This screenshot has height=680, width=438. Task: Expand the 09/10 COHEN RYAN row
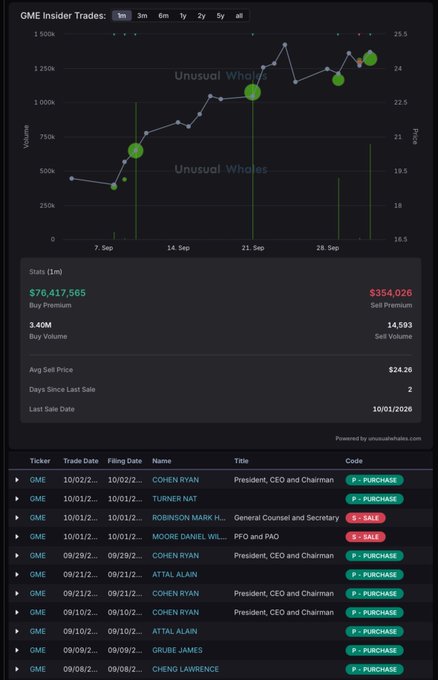pos(17,612)
